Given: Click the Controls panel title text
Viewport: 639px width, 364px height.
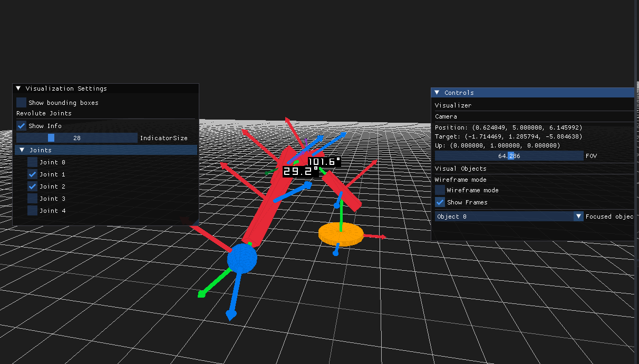Looking at the screenshot, I should point(459,93).
